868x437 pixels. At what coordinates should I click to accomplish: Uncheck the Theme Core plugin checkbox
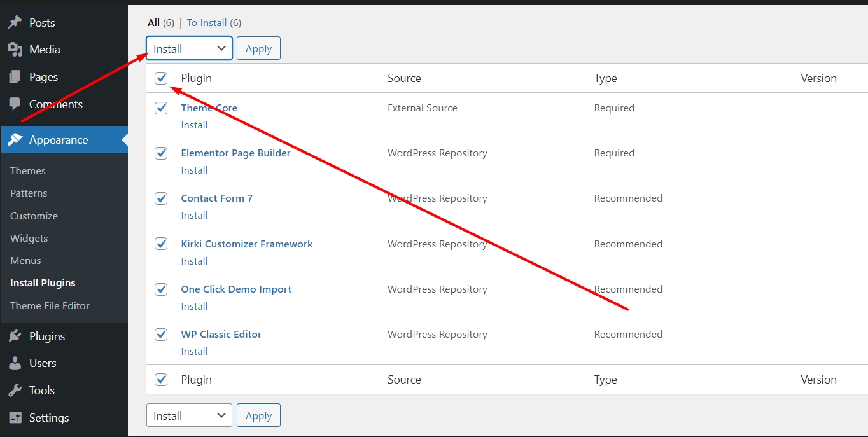161,108
